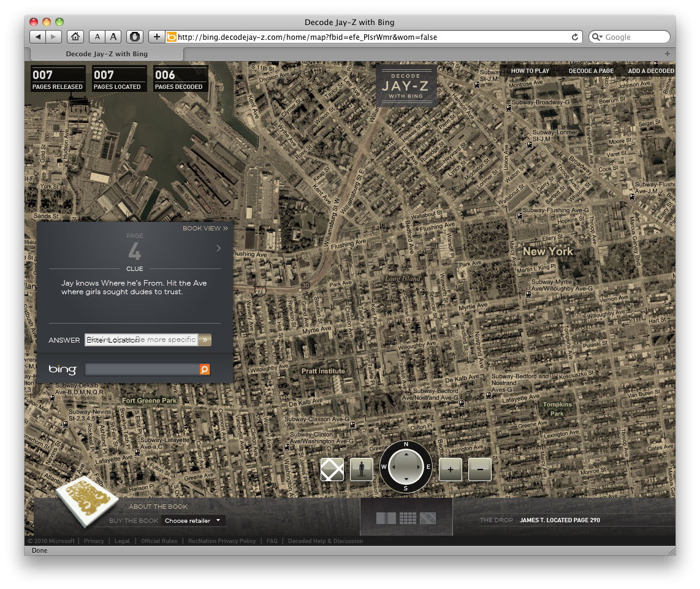
Task: Click BUY THE BOOK label
Action: click(134, 521)
